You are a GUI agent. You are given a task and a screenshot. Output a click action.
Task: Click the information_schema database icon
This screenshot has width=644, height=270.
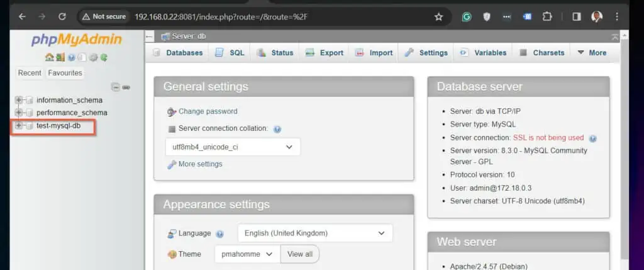29,100
